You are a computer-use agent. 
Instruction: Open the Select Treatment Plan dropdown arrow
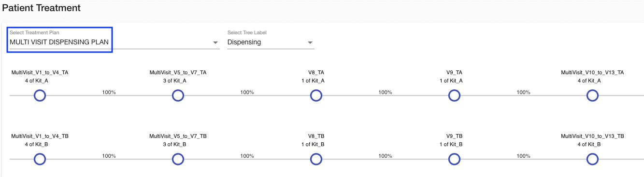point(215,43)
